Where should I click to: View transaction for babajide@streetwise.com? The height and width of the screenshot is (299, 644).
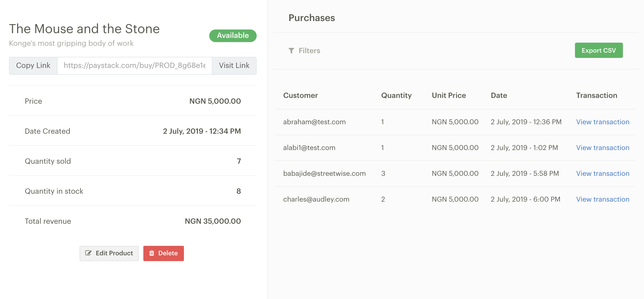(x=603, y=173)
